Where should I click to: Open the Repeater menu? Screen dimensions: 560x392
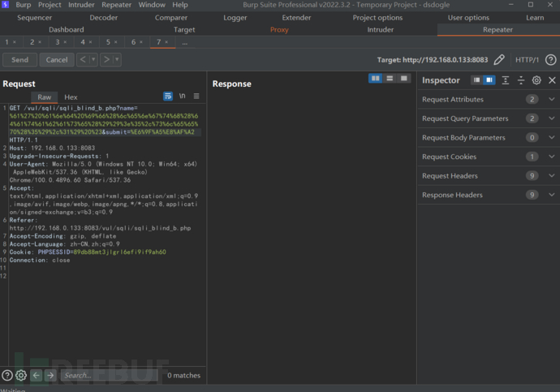pyautogui.click(x=116, y=5)
